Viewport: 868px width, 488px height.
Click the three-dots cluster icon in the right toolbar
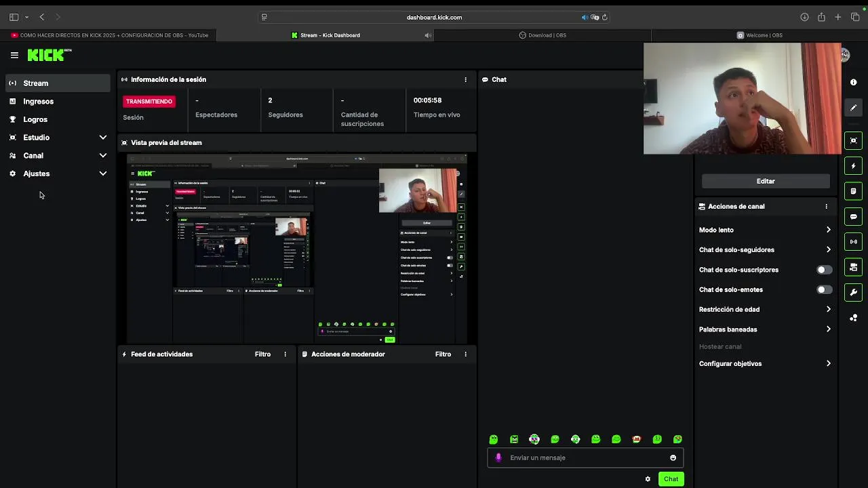[854, 318]
